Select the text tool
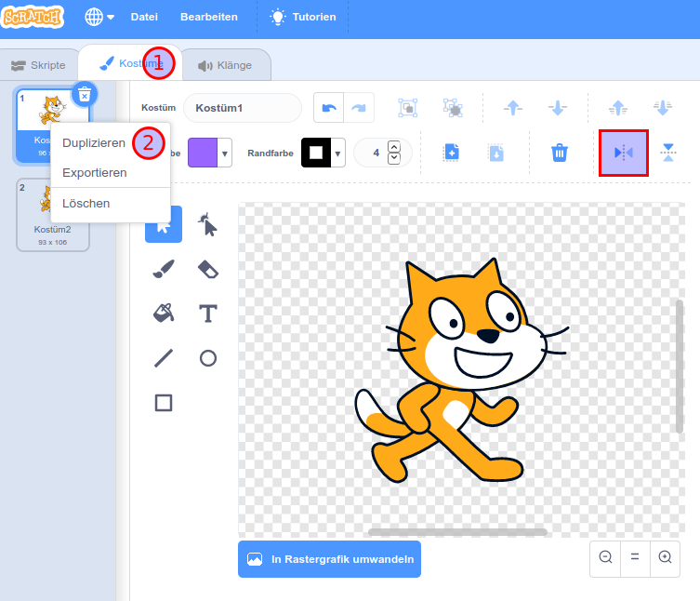 pyautogui.click(x=208, y=314)
